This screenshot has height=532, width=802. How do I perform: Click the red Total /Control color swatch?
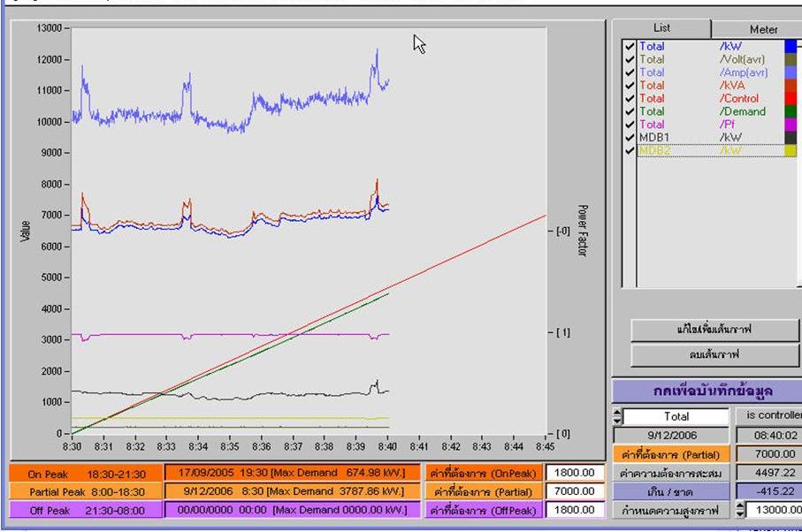click(791, 99)
